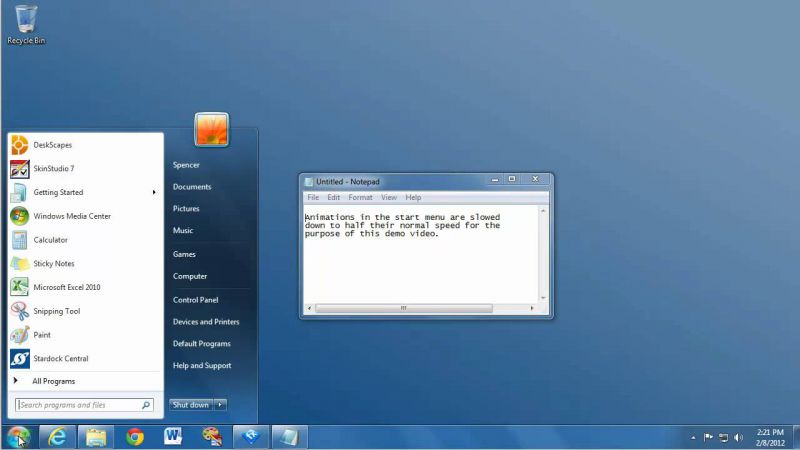The width and height of the screenshot is (800, 450).
Task: Open Windows Explorer folder taskbar icon
Action: click(x=95, y=437)
